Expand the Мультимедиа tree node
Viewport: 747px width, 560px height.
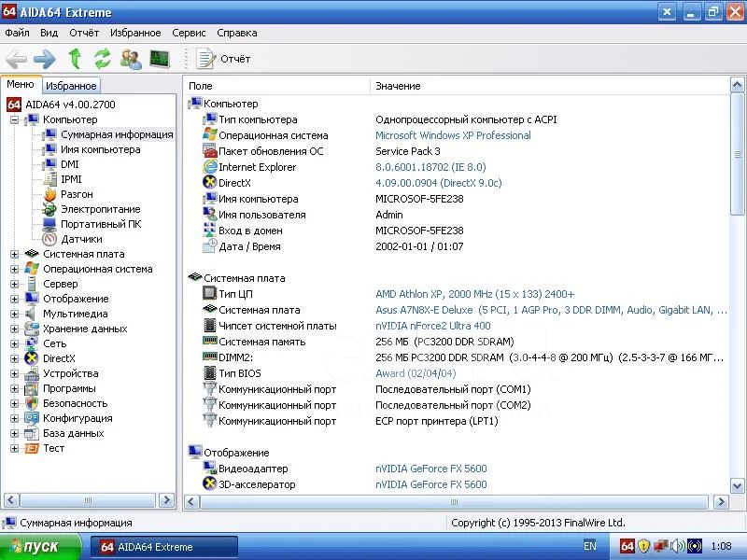point(15,314)
